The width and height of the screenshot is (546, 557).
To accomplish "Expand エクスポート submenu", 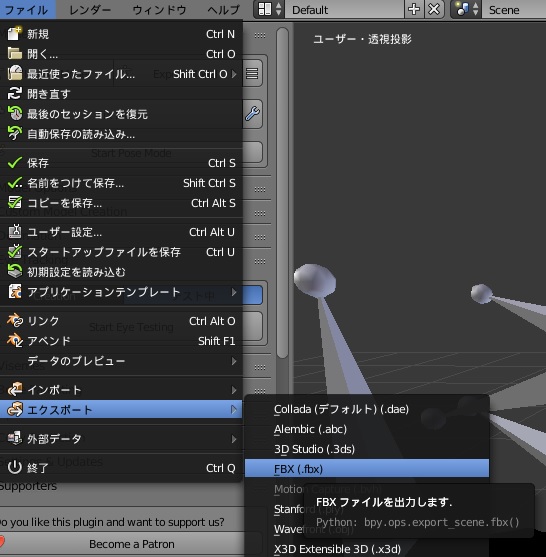I will [x=121, y=410].
